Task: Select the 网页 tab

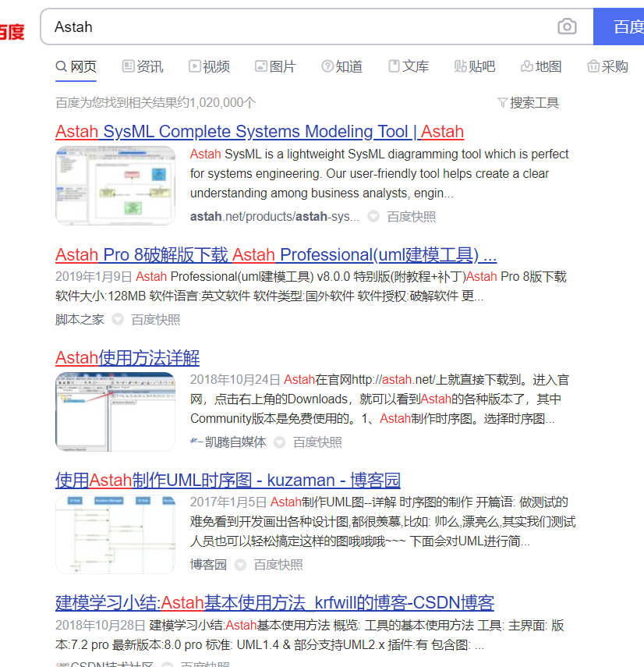Action: click(x=76, y=67)
